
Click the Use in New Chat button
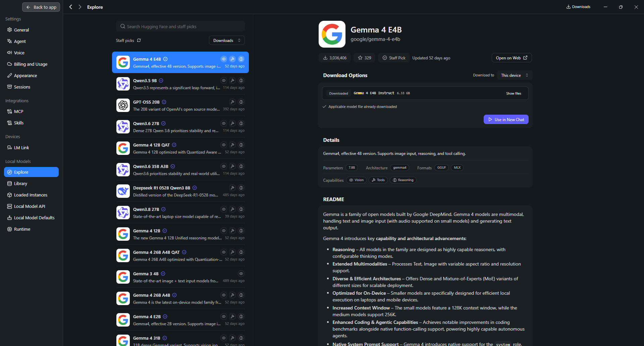tap(506, 119)
